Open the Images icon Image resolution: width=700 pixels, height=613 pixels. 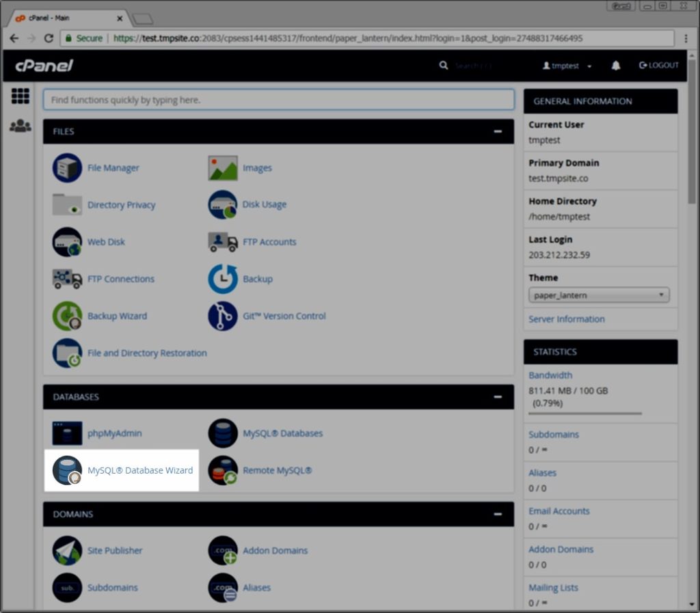coord(222,167)
